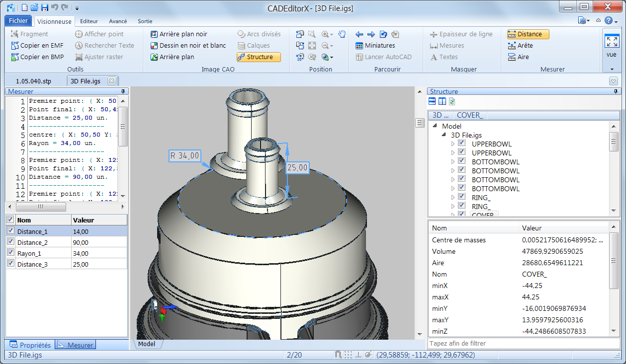626x364 pixels.
Task: Open the 3D view orbit dropdown arrow
Action: click(332, 57)
